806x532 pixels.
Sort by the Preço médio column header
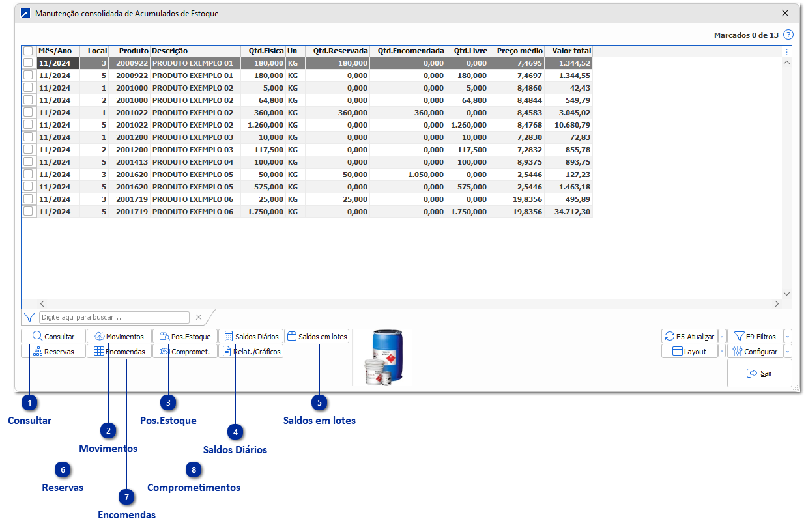click(x=519, y=51)
